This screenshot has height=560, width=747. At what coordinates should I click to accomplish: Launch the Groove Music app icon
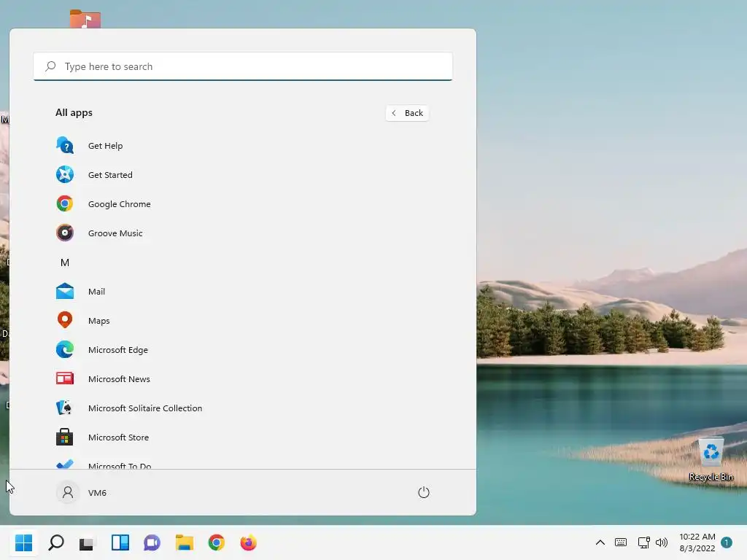pyautogui.click(x=65, y=233)
